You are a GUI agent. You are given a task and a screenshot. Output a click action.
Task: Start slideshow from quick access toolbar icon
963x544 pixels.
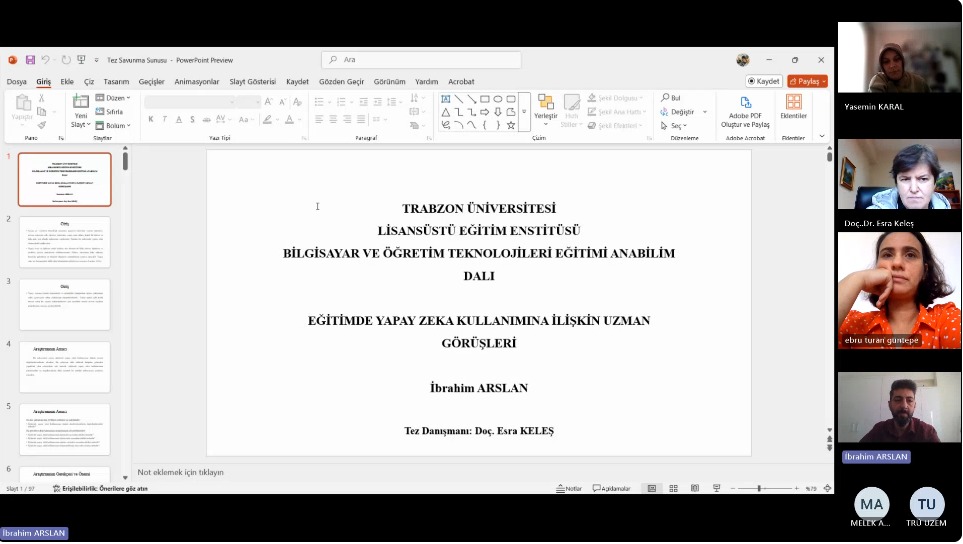(81, 60)
